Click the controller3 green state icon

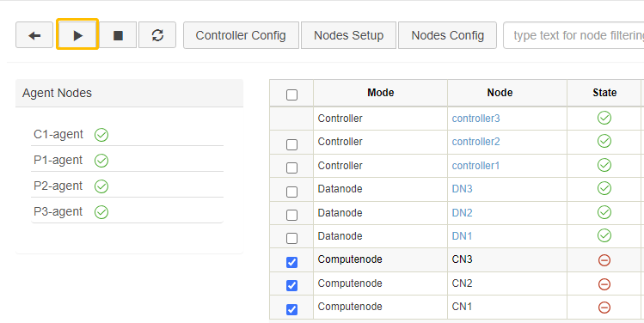point(604,119)
